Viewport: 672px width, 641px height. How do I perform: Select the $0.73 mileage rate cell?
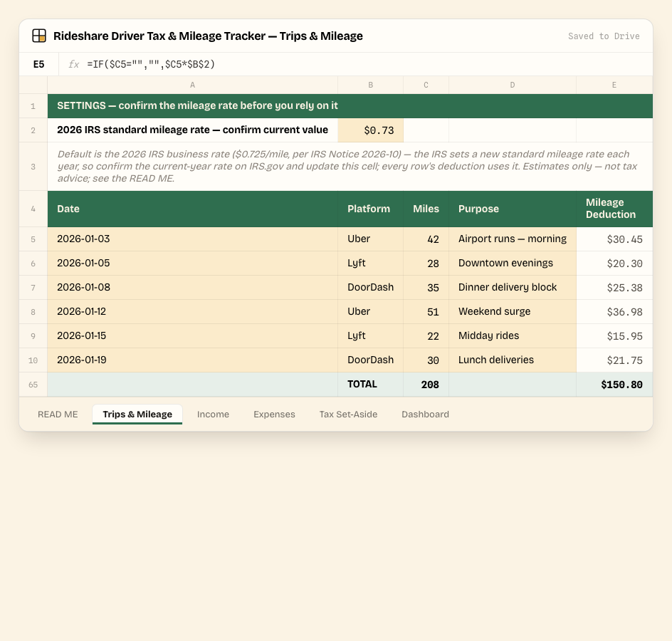pyautogui.click(x=370, y=130)
